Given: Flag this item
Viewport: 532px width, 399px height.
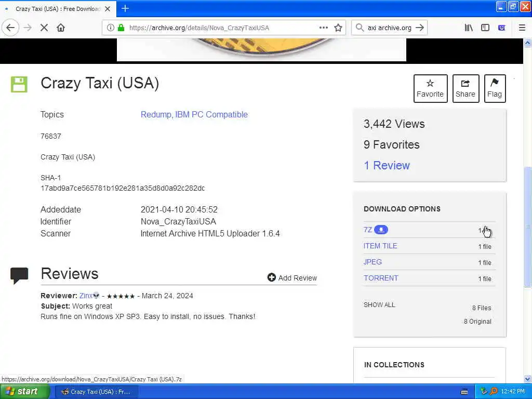Looking at the screenshot, I should pyautogui.click(x=495, y=88).
